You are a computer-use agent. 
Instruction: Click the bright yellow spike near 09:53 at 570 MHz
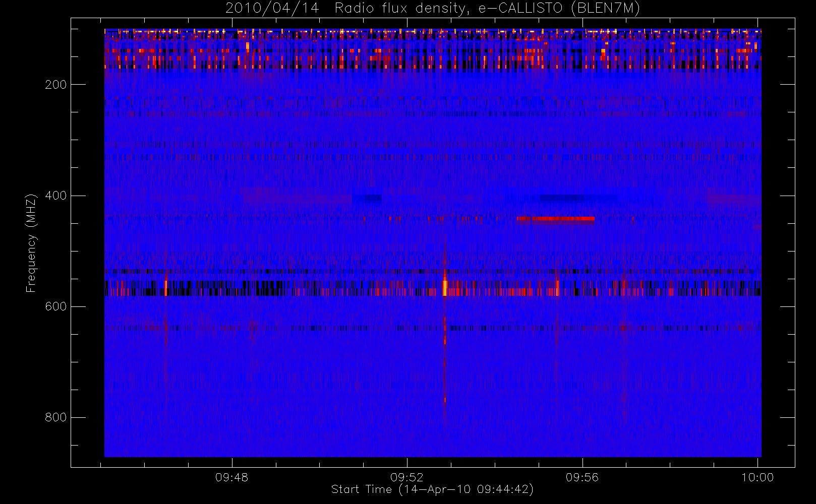coord(445,287)
